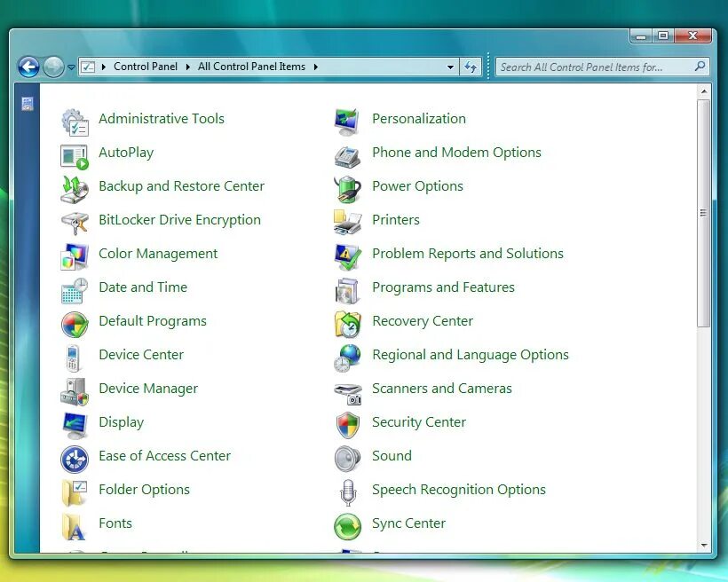
Task: Click the Power Options link text
Action: click(417, 186)
